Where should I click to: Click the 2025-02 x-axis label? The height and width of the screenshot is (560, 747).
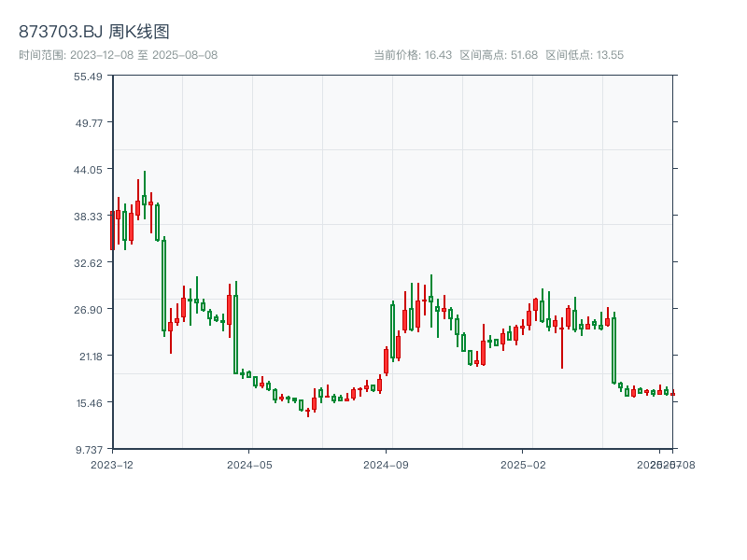click(523, 465)
